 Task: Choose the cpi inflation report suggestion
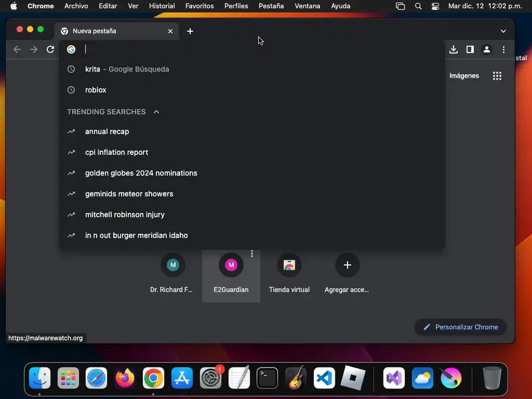pyautogui.click(x=252, y=152)
